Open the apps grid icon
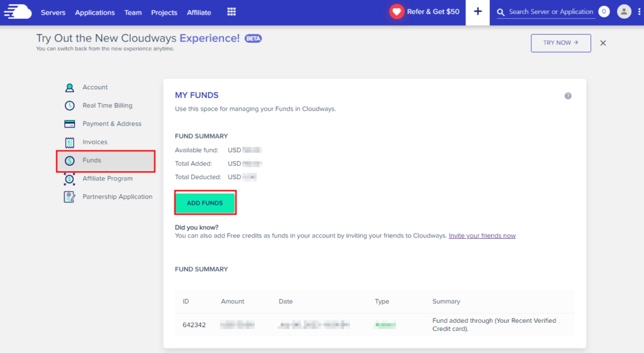 tap(231, 12)
